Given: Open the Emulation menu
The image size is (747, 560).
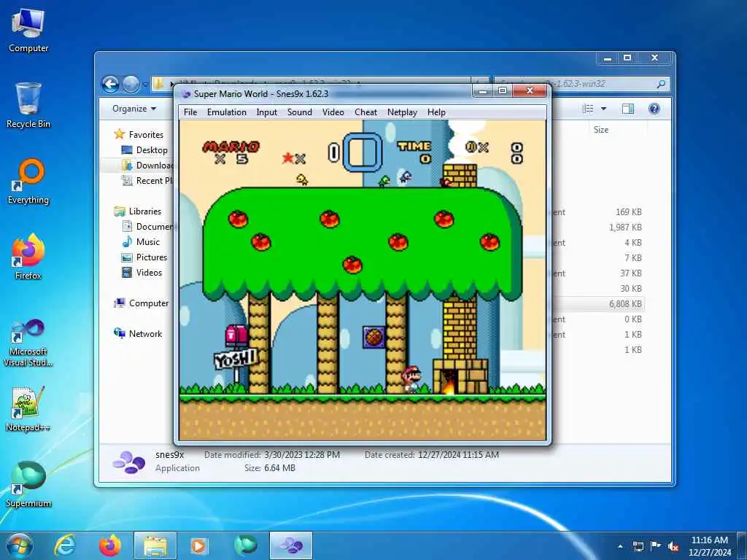Looking at the screenshot, I should pyautogui.click(x=226, y=112).
